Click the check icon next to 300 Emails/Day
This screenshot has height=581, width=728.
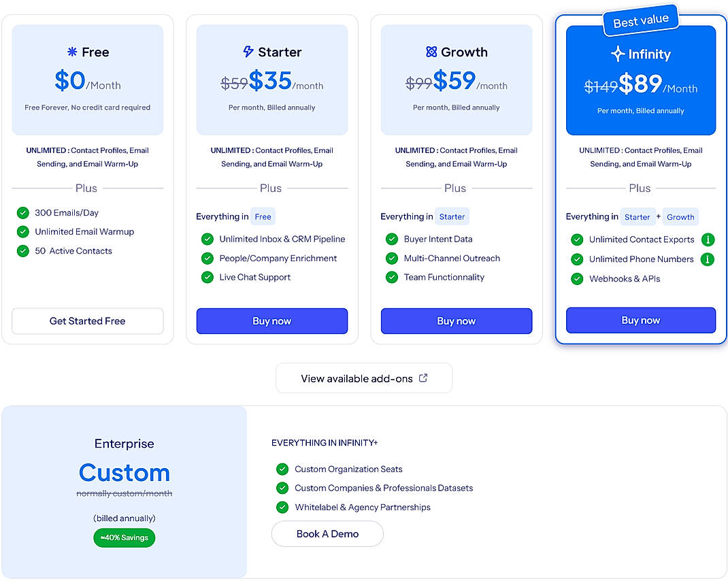tap(22, 213)
